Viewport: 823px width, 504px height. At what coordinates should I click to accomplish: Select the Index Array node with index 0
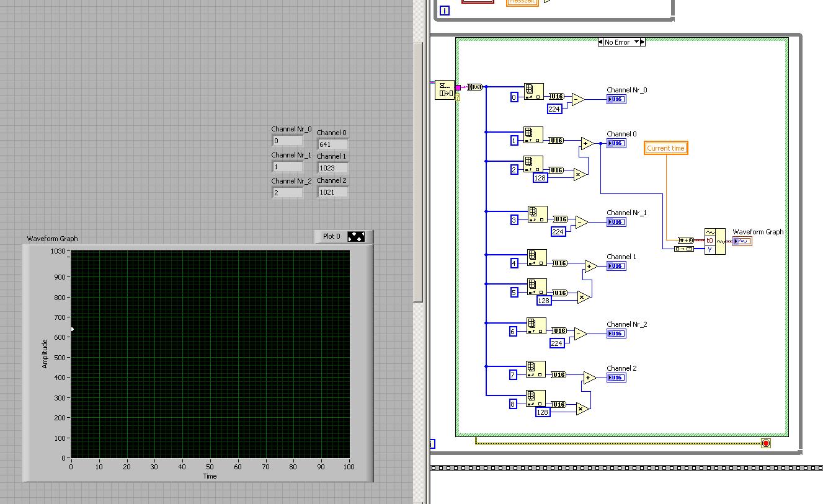pos(533,92)
